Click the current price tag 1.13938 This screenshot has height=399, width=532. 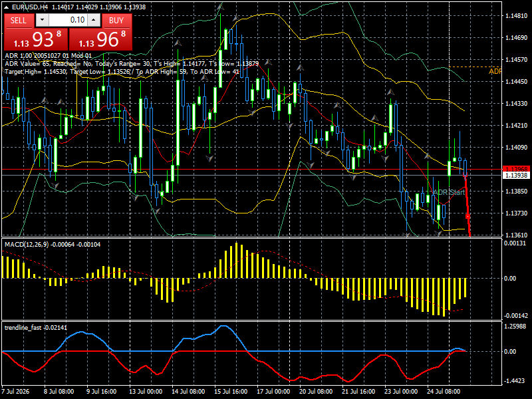pos(517,175)
